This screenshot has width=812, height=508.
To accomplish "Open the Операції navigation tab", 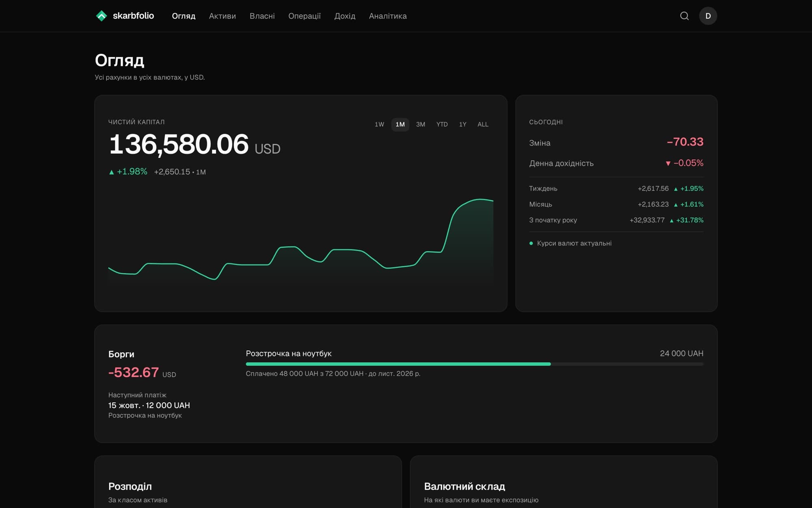I will 304,16.
